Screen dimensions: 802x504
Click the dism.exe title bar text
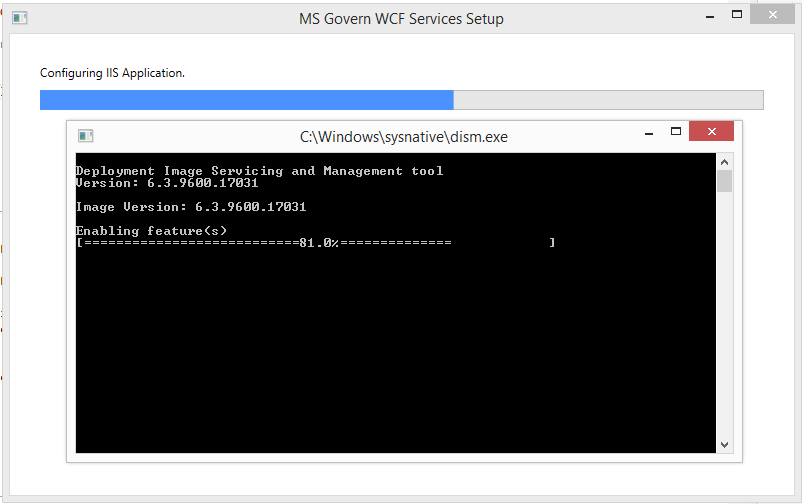point(404,136)
